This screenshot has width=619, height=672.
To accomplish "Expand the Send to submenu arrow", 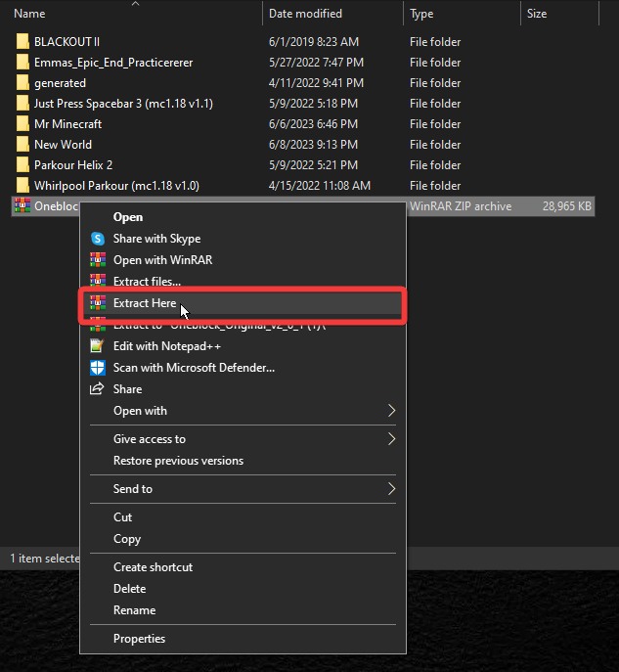I will pyautogui.click(x=391, y=488).
